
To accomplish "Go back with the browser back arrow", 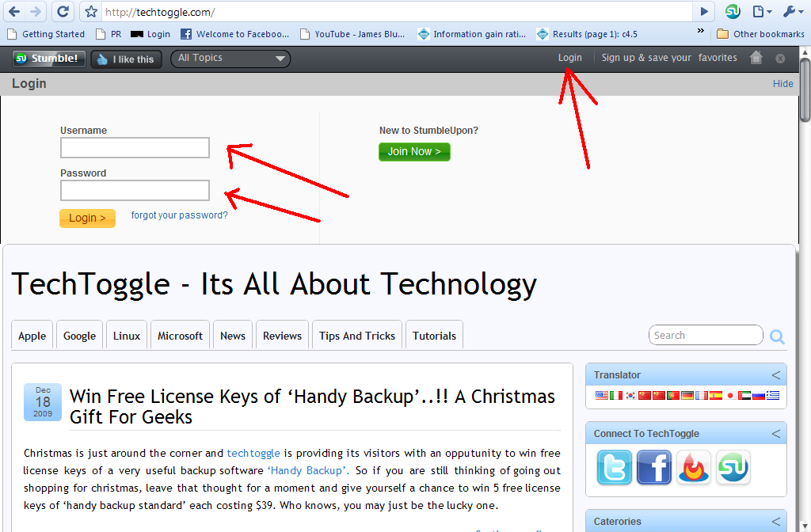I will [14, 11].
